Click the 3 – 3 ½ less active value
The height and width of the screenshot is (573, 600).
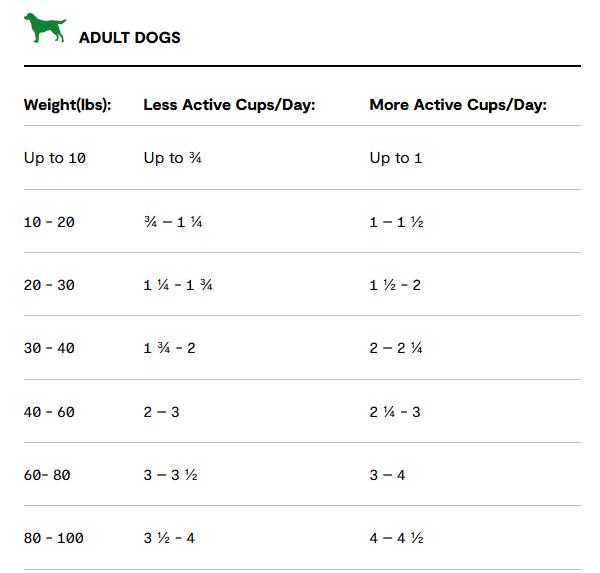tap(170, 475)
